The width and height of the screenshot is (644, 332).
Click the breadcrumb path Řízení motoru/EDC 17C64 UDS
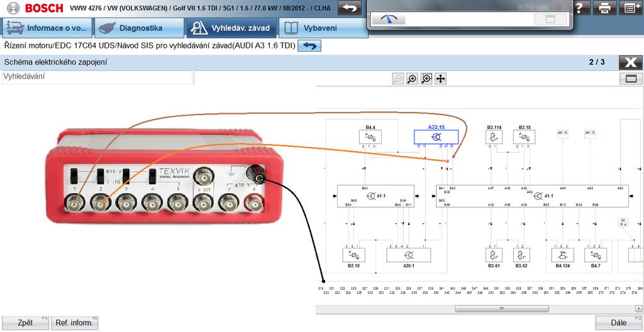150,46
